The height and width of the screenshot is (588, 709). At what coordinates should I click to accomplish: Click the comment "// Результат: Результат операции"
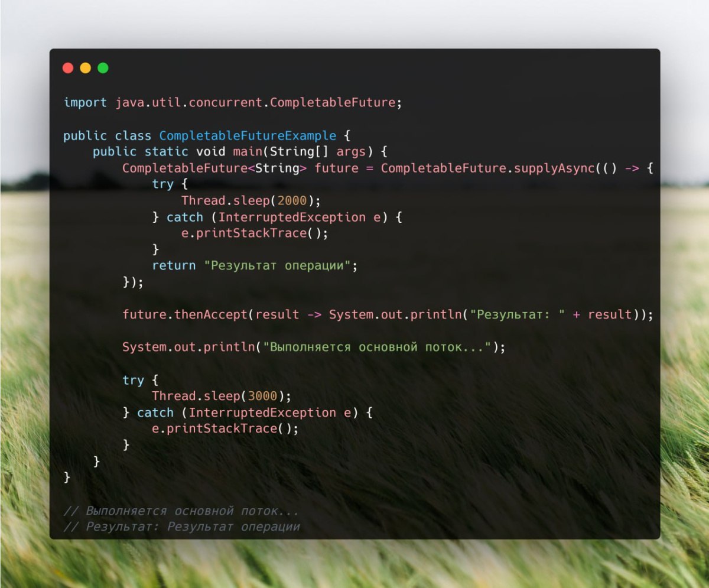pos(181,527)
